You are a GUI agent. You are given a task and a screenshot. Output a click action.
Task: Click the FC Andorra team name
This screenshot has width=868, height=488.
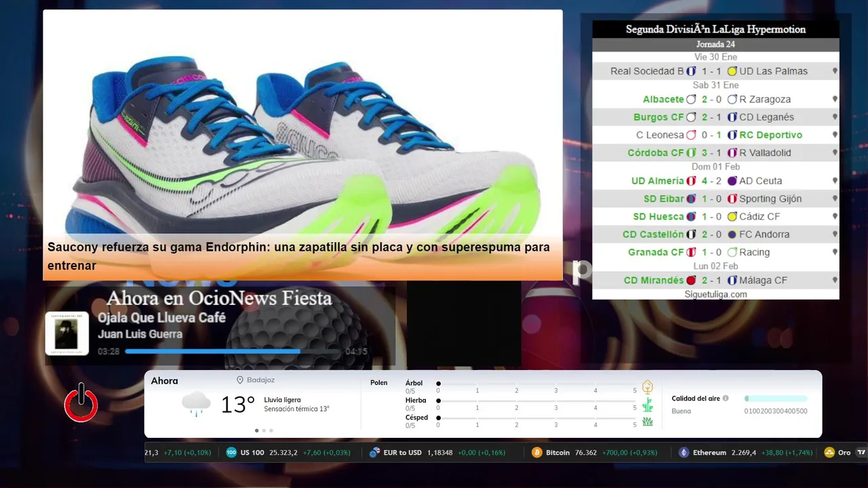pos(764,235)
